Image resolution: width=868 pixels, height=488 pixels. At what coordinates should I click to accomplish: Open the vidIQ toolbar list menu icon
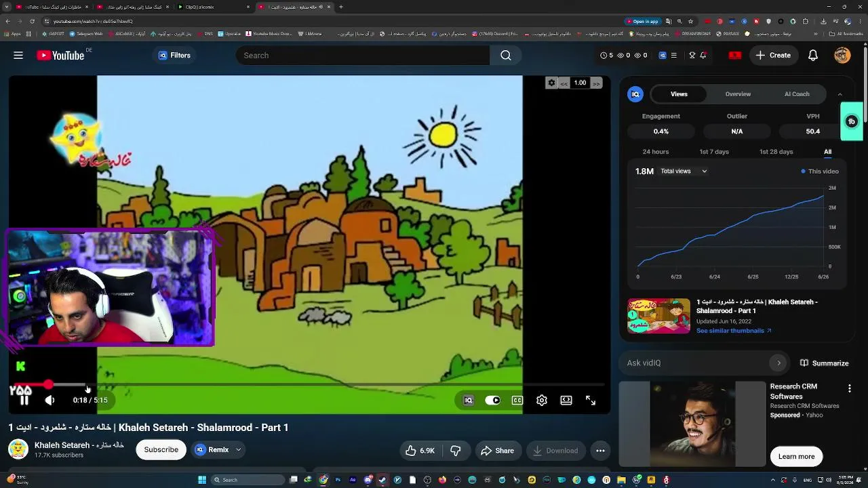(673, 56)
